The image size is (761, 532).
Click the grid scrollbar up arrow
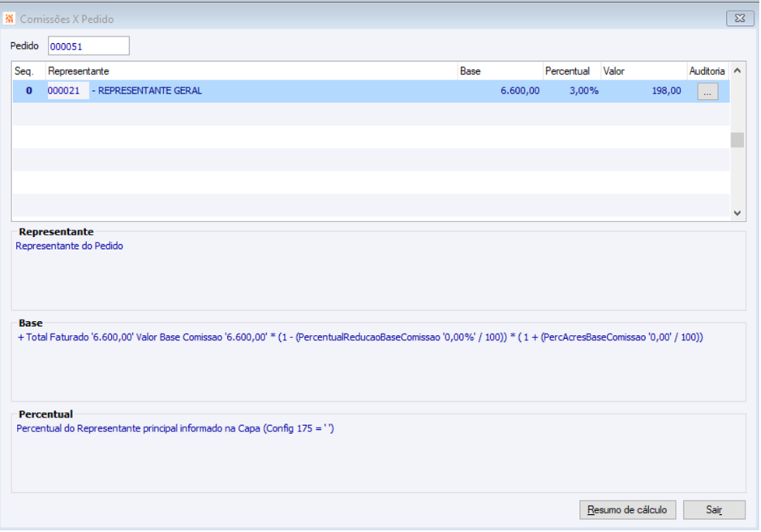point(737,71)
